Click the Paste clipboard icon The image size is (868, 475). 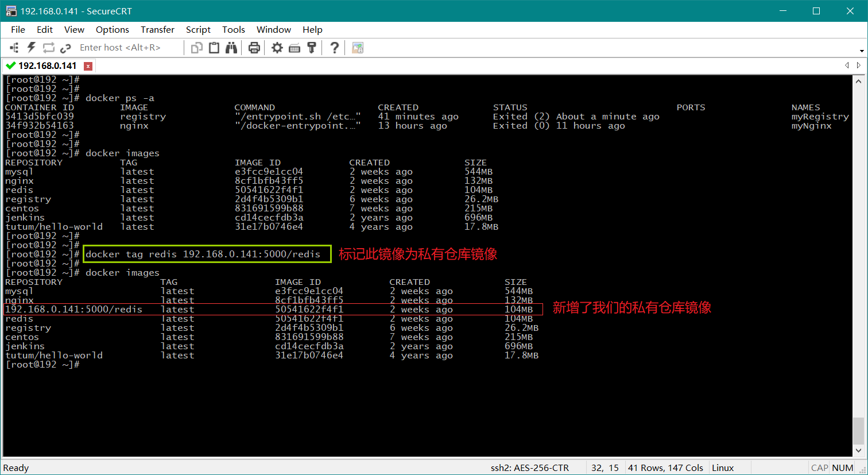pos(214,48)
